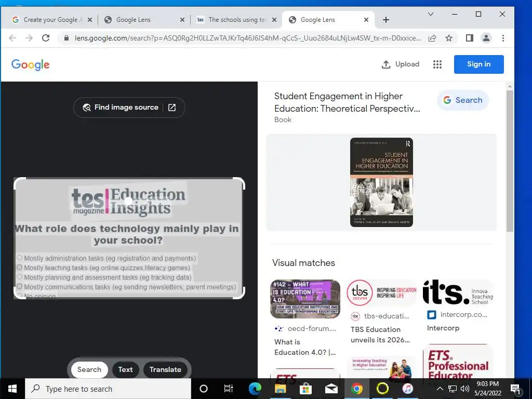Open Cortana circle icon on taskbar
Viewport: 532px width, 399px height.
(204, 389)
